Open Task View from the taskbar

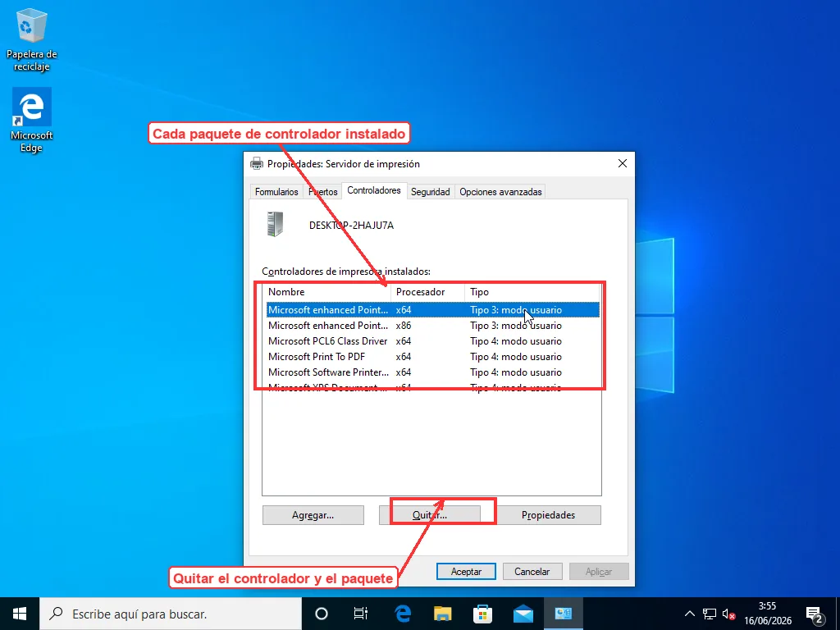click(361, 614)
